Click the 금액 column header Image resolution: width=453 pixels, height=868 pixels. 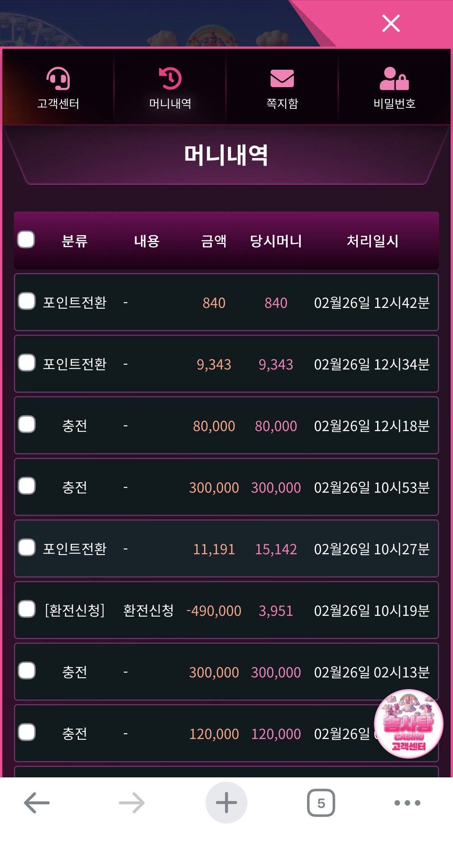coord(214,241)
